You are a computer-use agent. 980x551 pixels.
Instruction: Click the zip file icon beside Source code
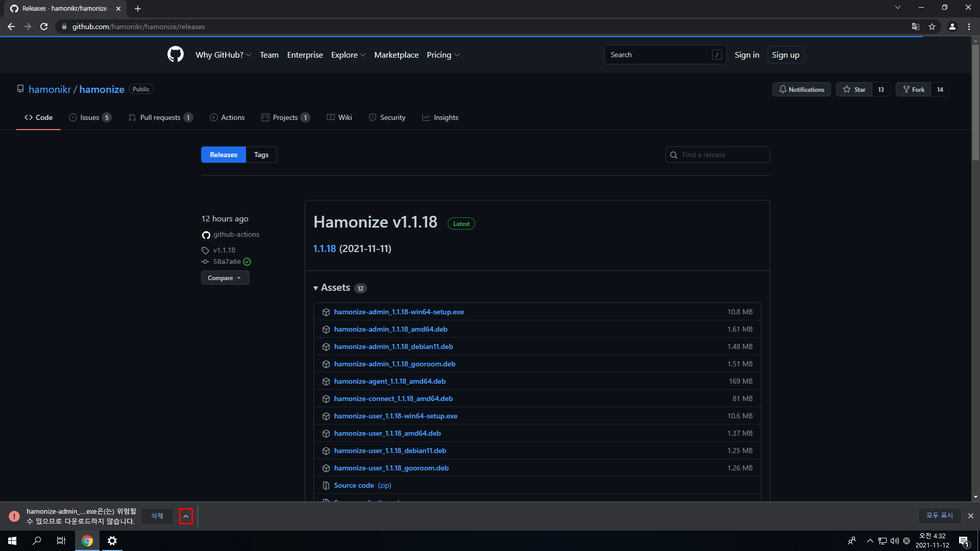pyautogui.click(x=326, y=486)
